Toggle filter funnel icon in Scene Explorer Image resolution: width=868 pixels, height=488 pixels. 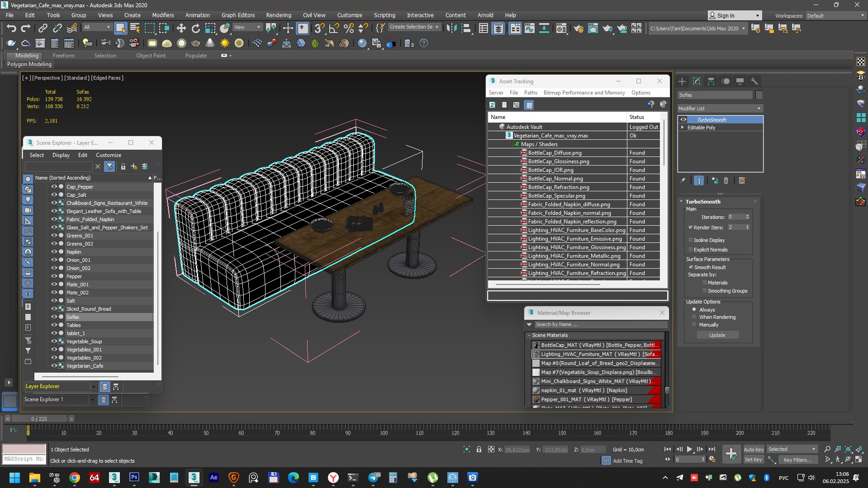(109, 166)
